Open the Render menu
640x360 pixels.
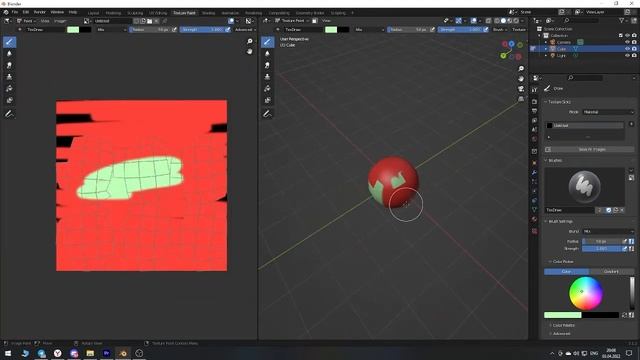[40, 12]
